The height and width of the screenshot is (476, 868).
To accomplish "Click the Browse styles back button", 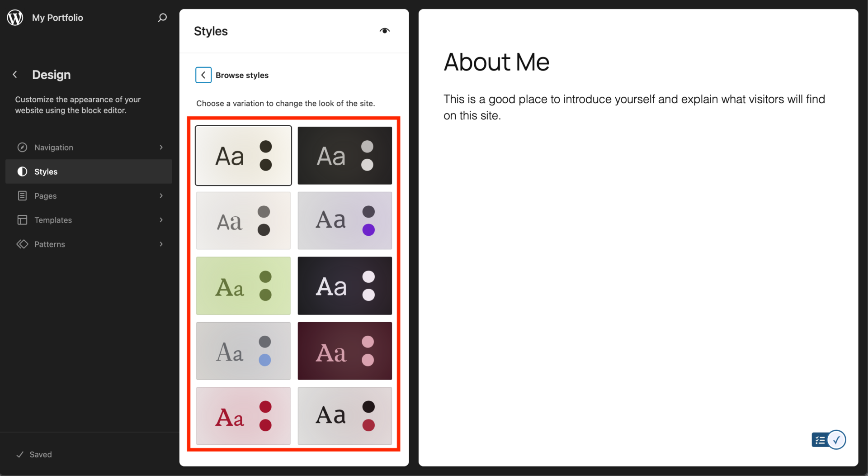I will [x=203, y=75].
